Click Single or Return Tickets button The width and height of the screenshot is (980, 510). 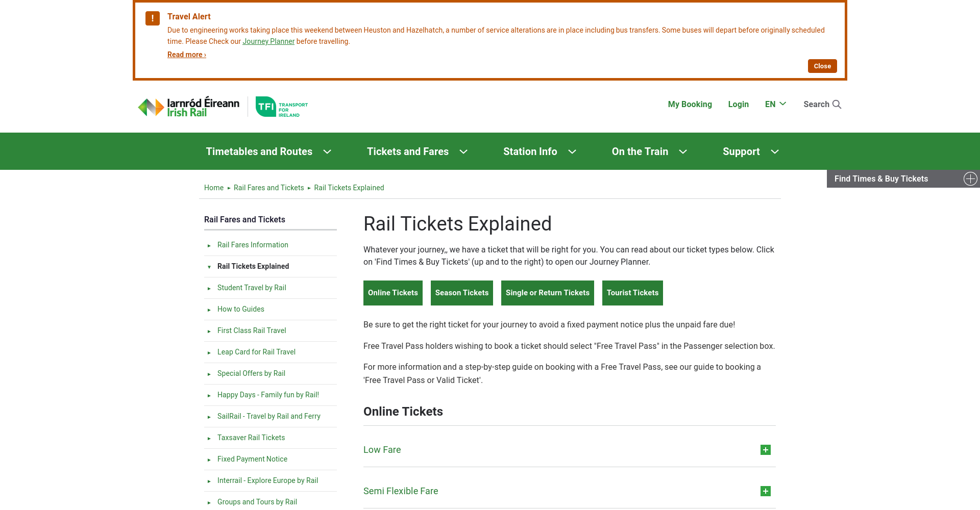click(547, 293)
